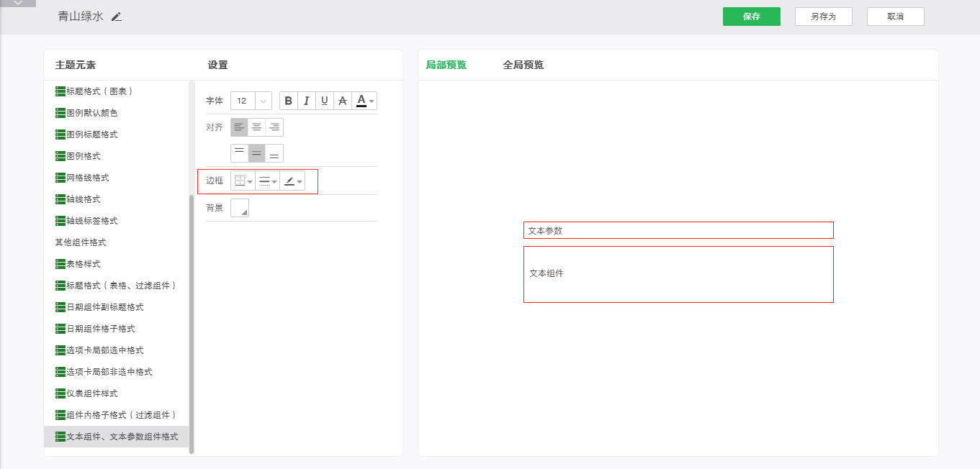Switch to the 全局预览 tab

tap(523, 65)
